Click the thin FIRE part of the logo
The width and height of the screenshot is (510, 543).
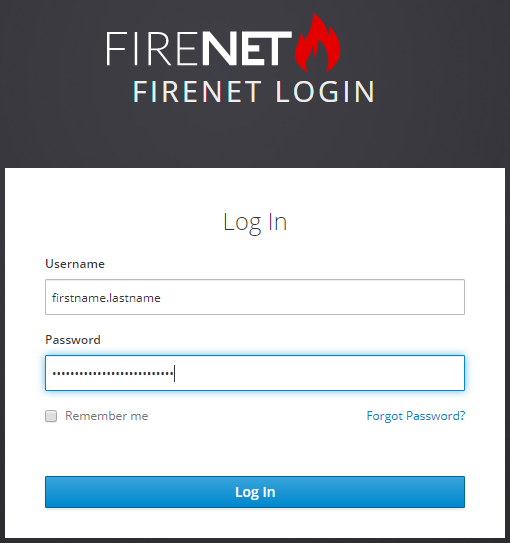[x=151, y=48]
